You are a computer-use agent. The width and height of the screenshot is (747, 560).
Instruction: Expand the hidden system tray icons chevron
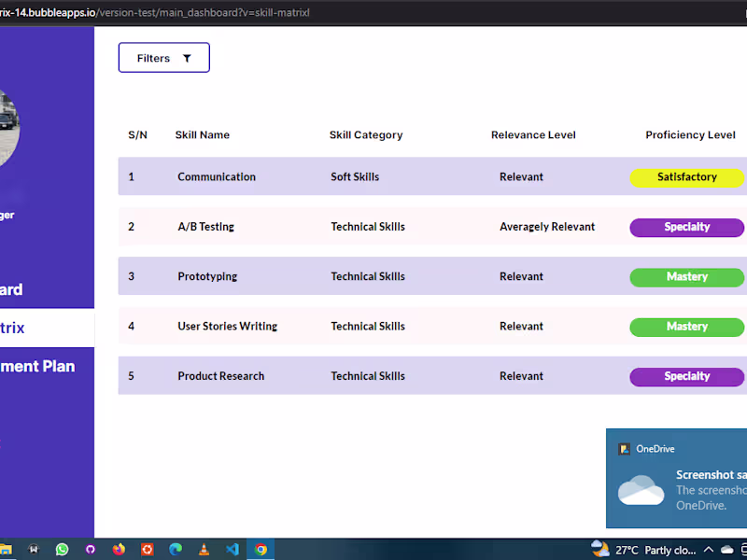tap(709, 550)
